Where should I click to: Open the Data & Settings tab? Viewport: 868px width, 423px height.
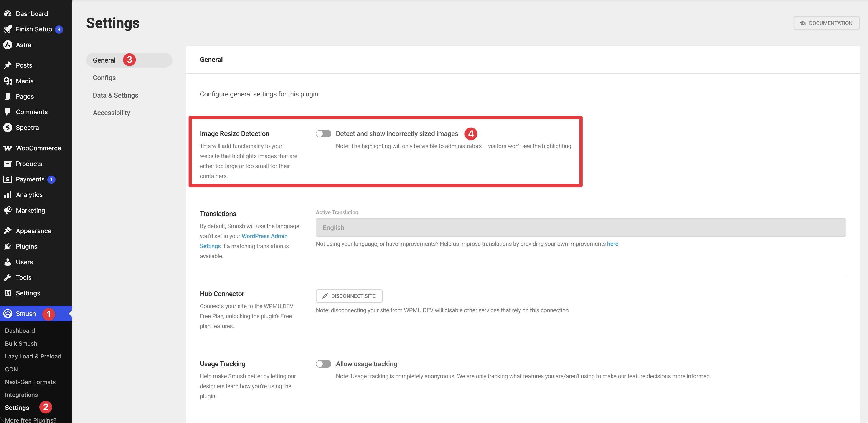tap(115, 95)
